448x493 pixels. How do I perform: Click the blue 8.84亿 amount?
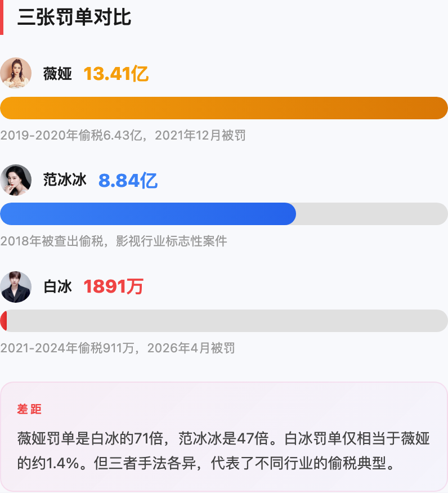pyautogui.click(x=128, y=181)
